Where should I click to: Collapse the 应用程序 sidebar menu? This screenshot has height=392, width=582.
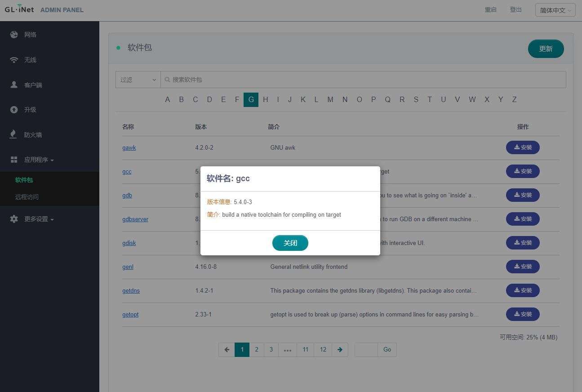[39, 160]
